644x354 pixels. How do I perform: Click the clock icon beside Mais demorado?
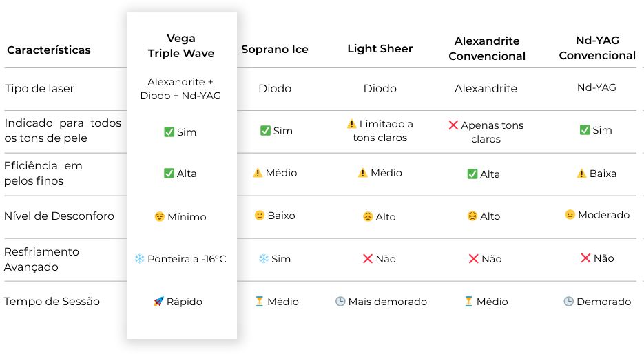point(340,302)
